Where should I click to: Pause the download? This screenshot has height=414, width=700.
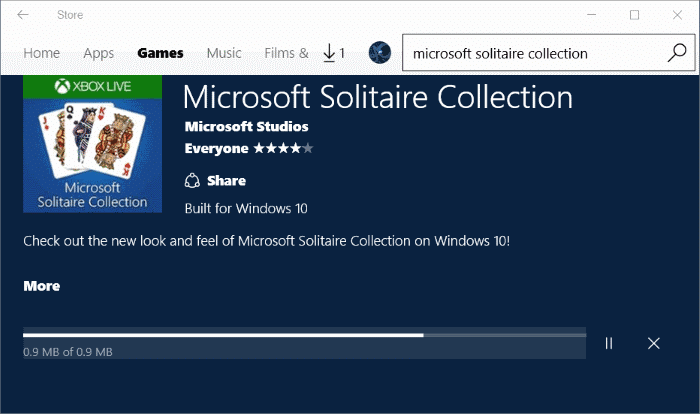609,343
